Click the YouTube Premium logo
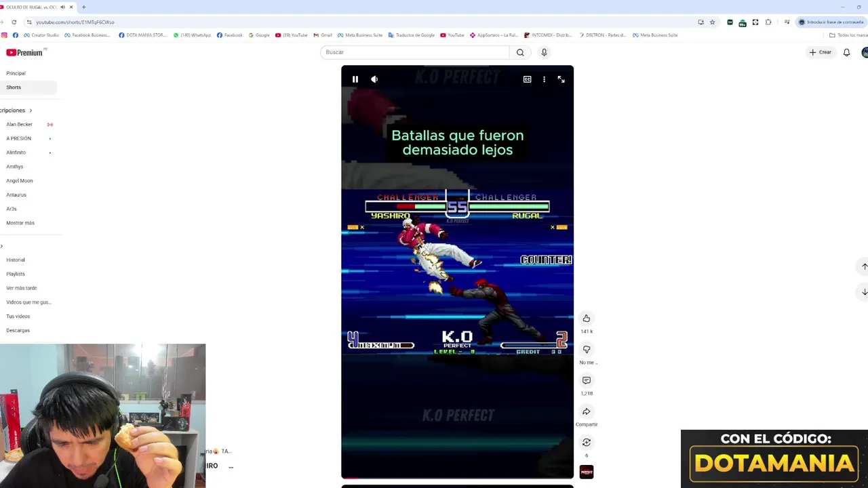The height and width of the screenshot is (488, 868). 24,52
